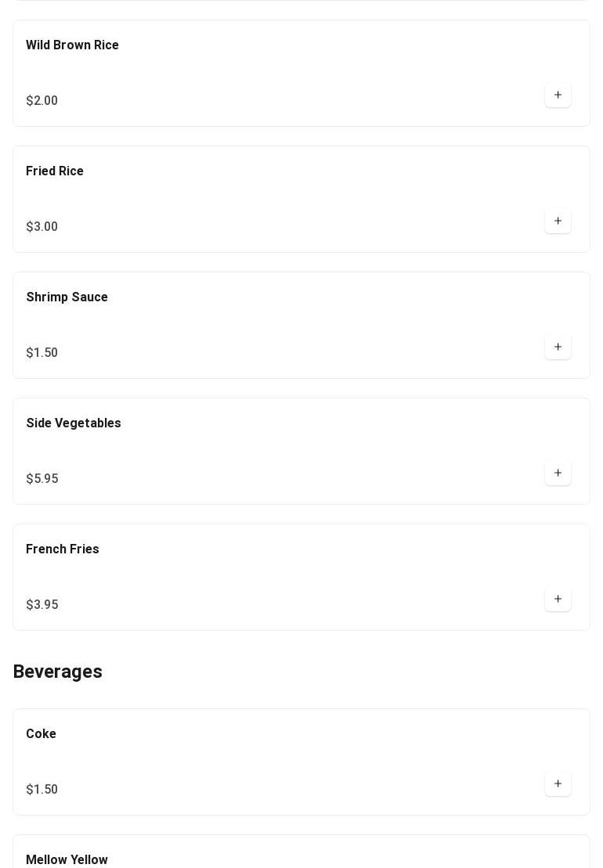The width and height of the screenshot is (603, 868).
Task: Click the $3.95 French Fries price
Action: [x=42, y=604]
